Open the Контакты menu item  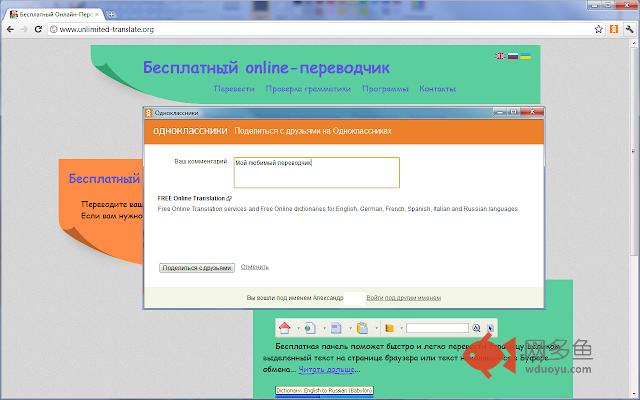coord(437,89)
